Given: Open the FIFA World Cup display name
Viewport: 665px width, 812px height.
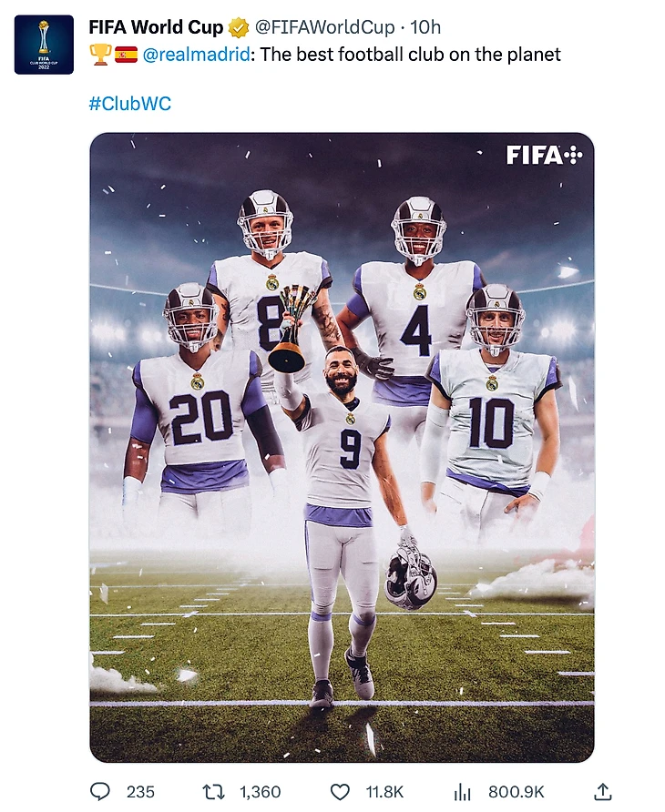Looking at the screenshot, I should tap(156, 27).
